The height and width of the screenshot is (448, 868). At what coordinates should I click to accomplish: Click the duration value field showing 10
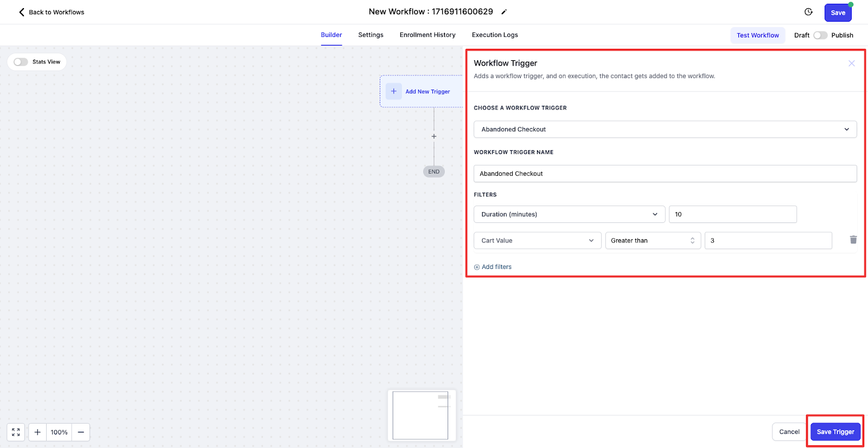coord(733,214)
